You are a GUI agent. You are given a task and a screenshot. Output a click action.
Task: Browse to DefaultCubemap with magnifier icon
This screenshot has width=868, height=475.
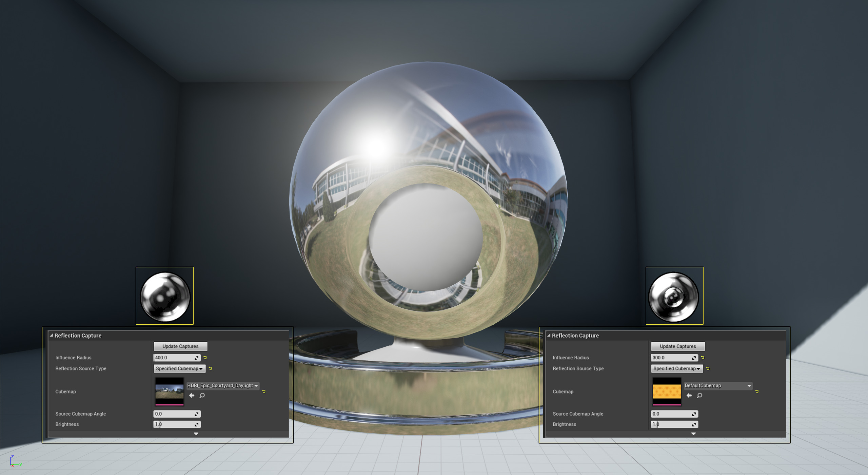pos(699,395)
